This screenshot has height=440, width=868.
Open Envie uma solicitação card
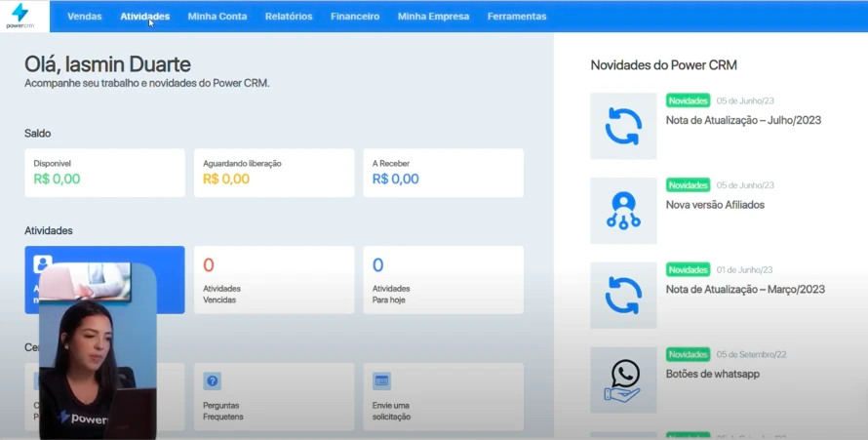(x=444, y=397)
